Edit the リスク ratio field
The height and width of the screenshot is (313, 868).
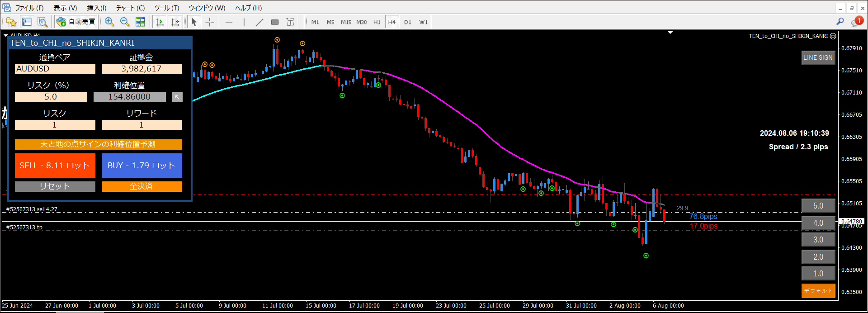click(x=55, y=125)
